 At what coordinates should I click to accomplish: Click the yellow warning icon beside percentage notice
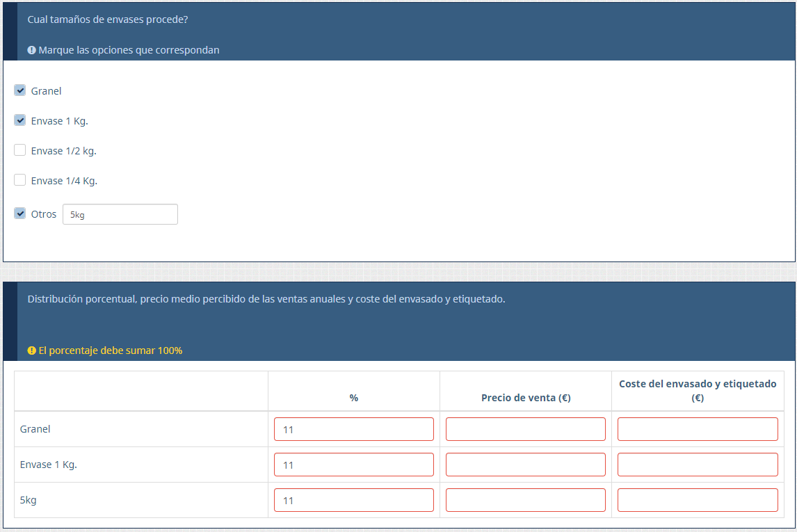[31, 350]
